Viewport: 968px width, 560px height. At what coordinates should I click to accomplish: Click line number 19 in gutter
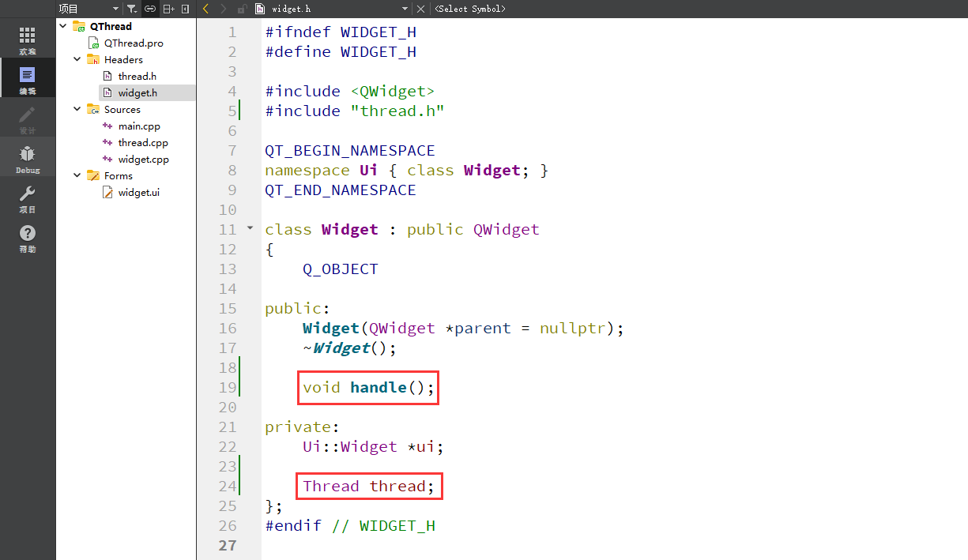(x=228, y=387)
